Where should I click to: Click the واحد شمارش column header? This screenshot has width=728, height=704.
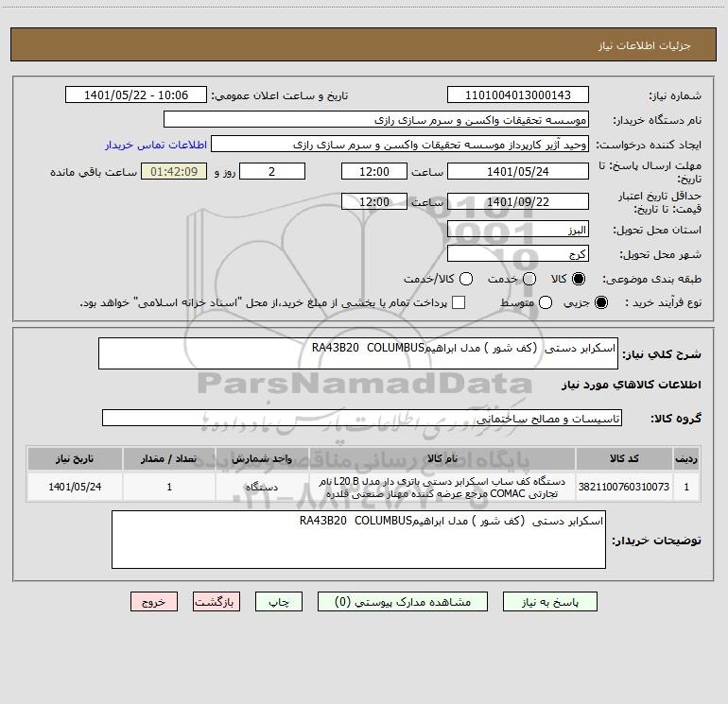point(262,459)
